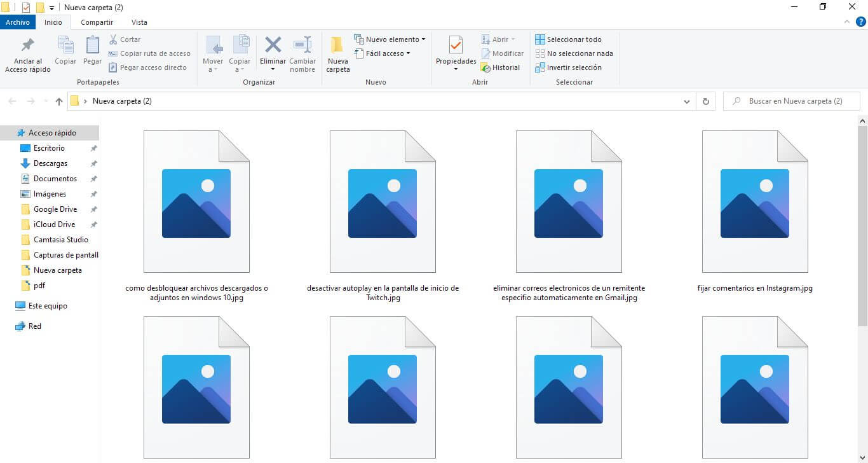Click the pin next to Escritorio
This screenshot has height=463, width=868.
pyautogui.click(x=93, y=148)
